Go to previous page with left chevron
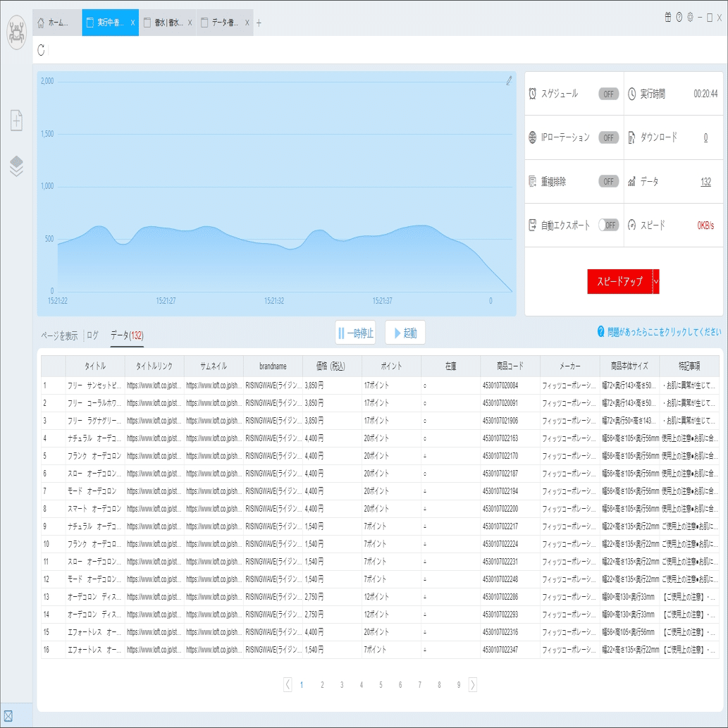 click(x=288, y=684)
